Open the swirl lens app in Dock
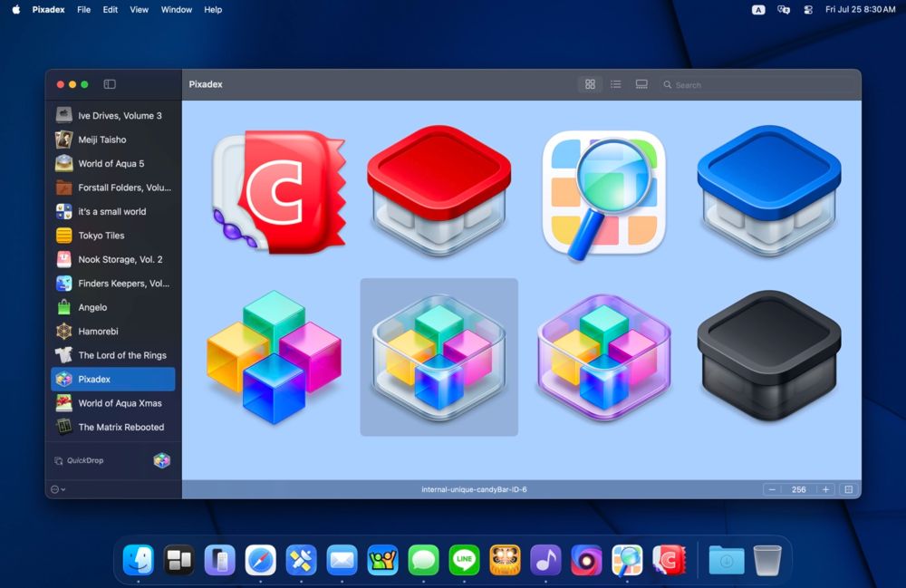 (x=586, y=560)
